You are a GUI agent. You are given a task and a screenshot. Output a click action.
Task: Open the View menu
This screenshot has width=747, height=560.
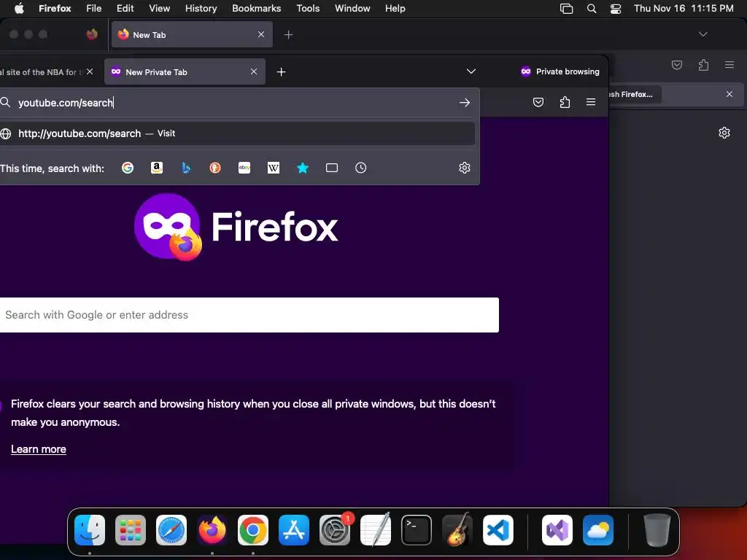coord(159,9)
